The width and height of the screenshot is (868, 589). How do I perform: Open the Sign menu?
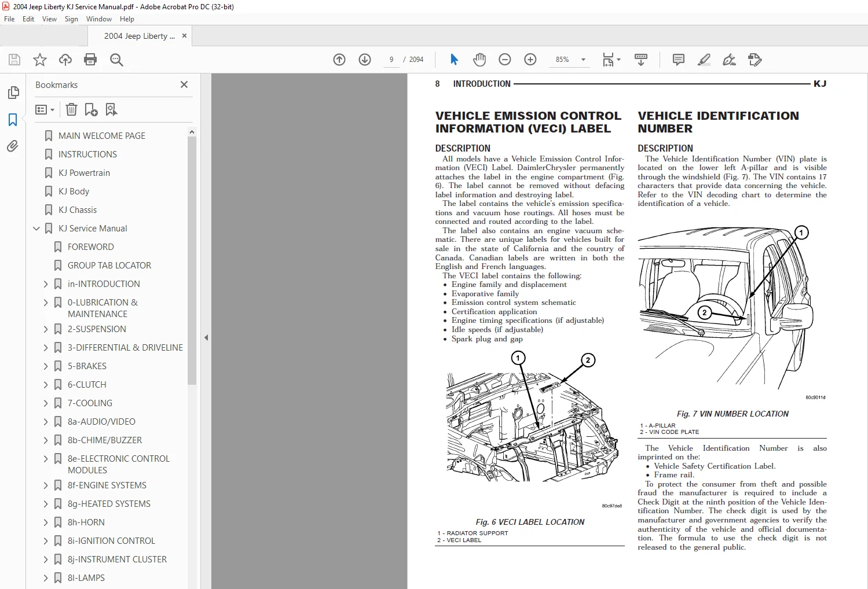pyautogui.click(x=71, y=19)
